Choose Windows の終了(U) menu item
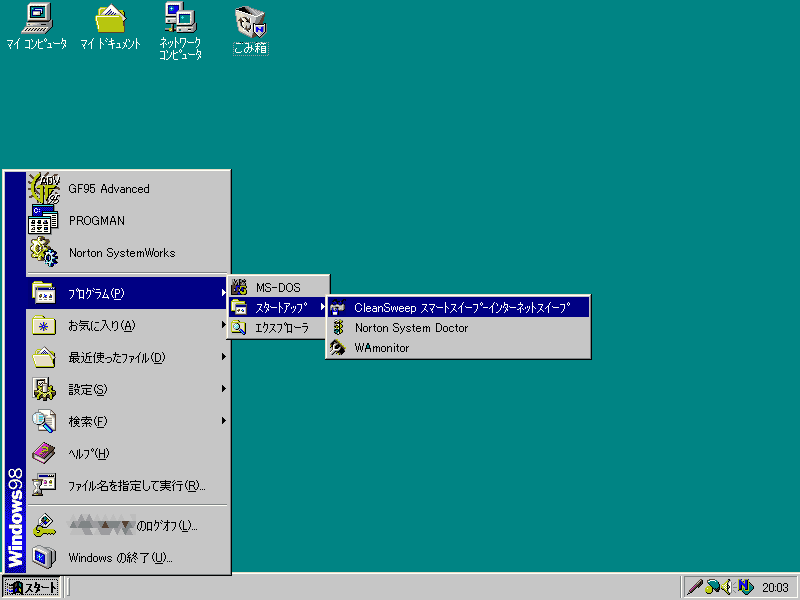The image size is (800, 600). click(x=127, y=557)
